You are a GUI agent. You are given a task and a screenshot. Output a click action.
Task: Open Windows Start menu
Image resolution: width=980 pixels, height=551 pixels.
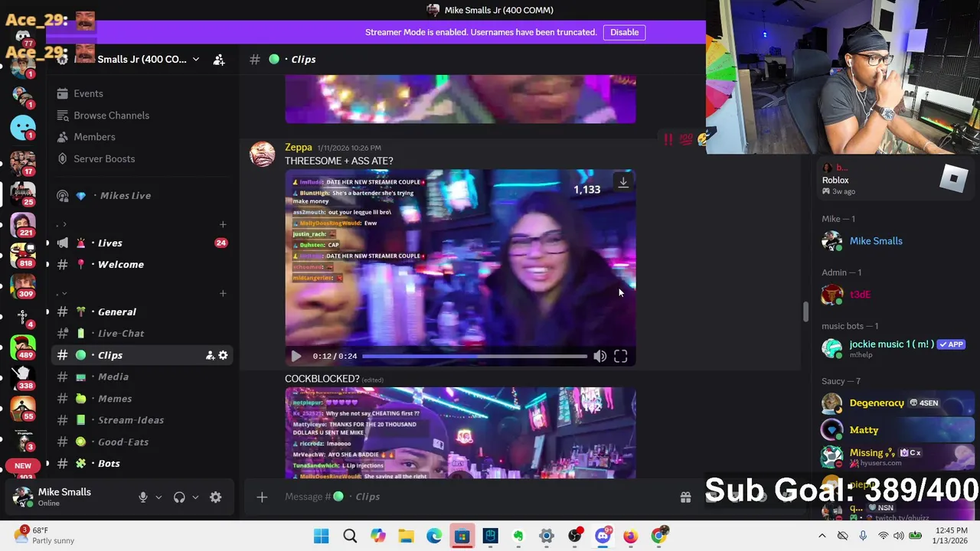321,536
